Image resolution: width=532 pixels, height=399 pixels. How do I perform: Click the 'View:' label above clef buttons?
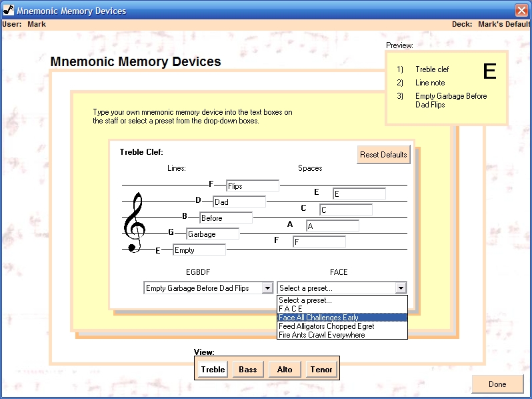tap(204, 352)
